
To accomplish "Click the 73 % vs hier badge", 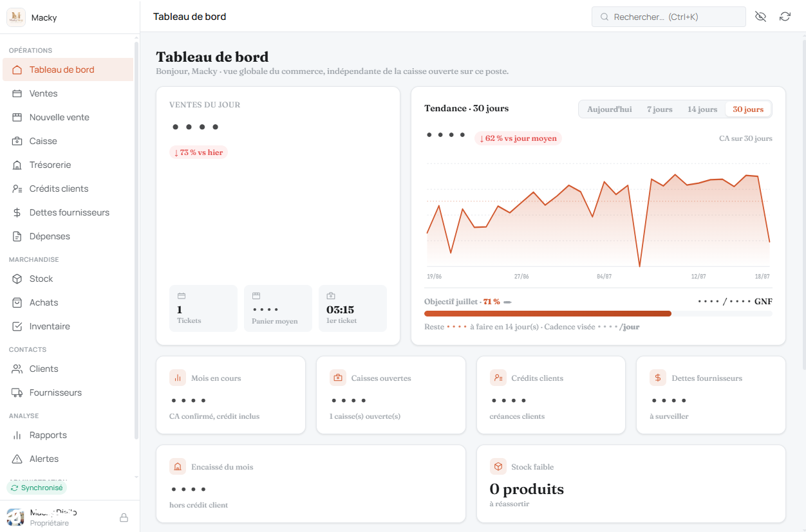I will (x=198, y=152).
